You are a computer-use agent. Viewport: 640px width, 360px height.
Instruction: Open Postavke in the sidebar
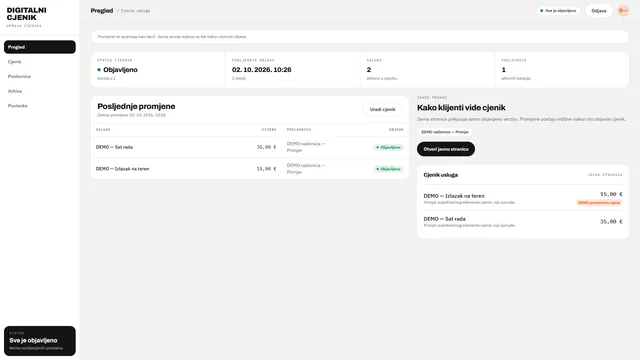[40, 106]
